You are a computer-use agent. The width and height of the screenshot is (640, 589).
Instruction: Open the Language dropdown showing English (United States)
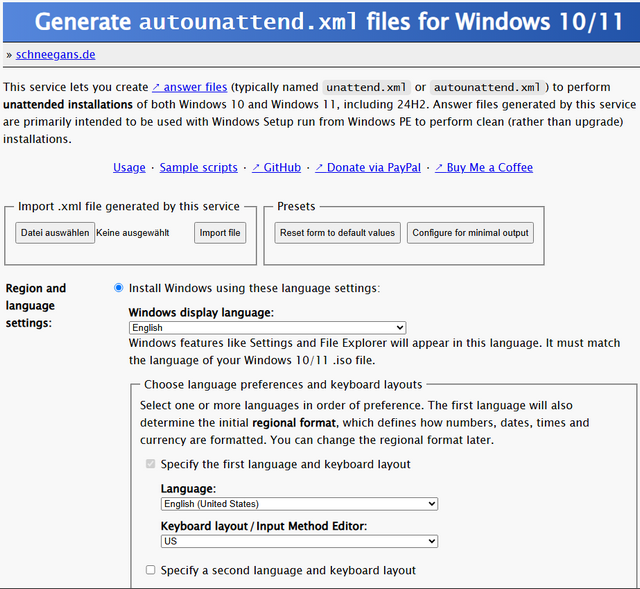(x=299, y=504)
